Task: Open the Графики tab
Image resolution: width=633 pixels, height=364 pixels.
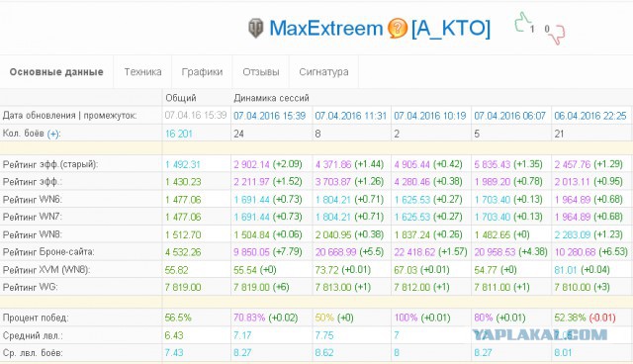Action: click(202, 72)
